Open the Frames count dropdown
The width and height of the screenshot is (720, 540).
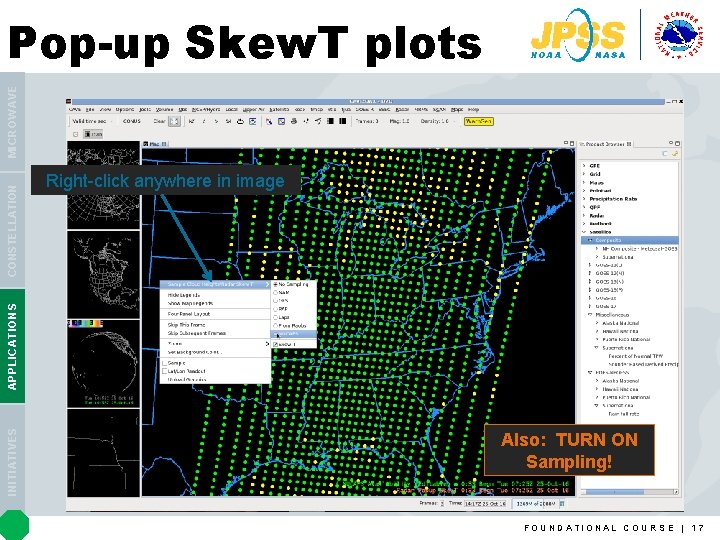click(x=368, y=121)
